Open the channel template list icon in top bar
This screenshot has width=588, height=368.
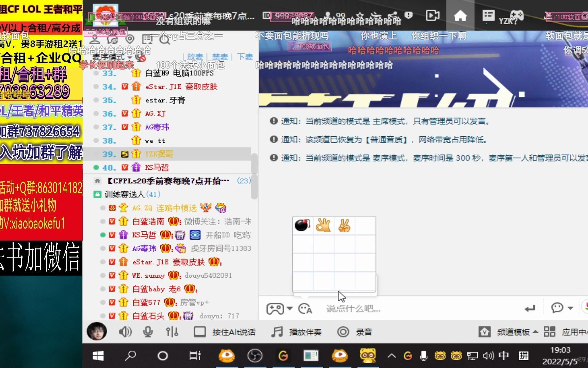(488, 15)
